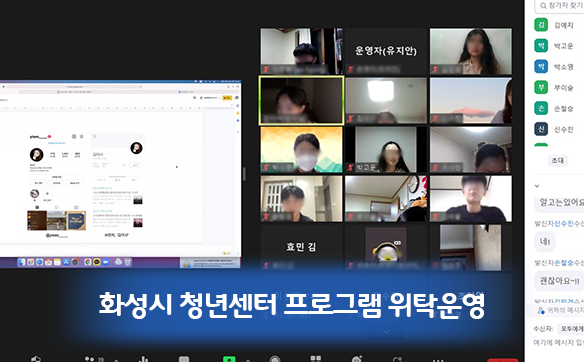The height and width of the screenshot is (362, 584).
Task: Open the second Brunch article thumbnail
Action: point(138,222)
